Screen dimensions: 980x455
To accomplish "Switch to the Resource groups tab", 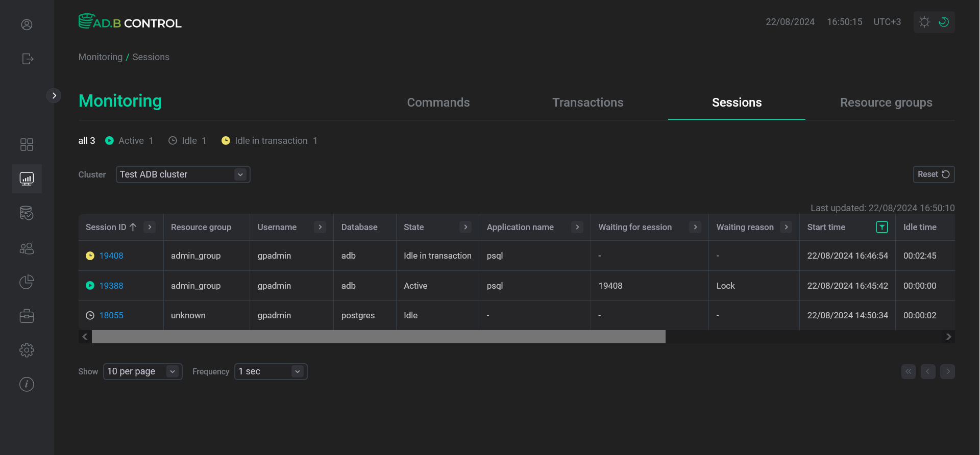I will 886,103.
